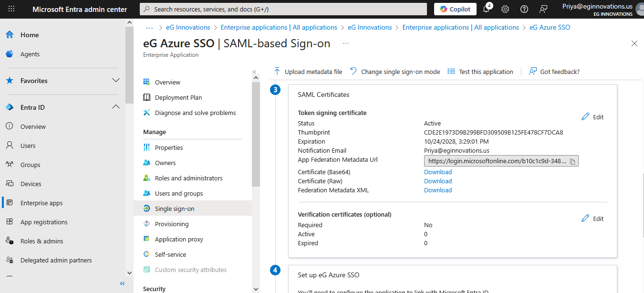Open the app launcher waffle icon
644x293 pixels.
tap(11, 9)
